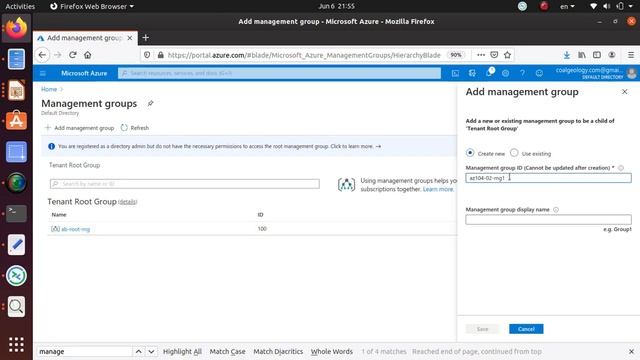The image size is (640, 360).
Task: Show Applications grid in the dock
Action: click(x=16, y=344)
